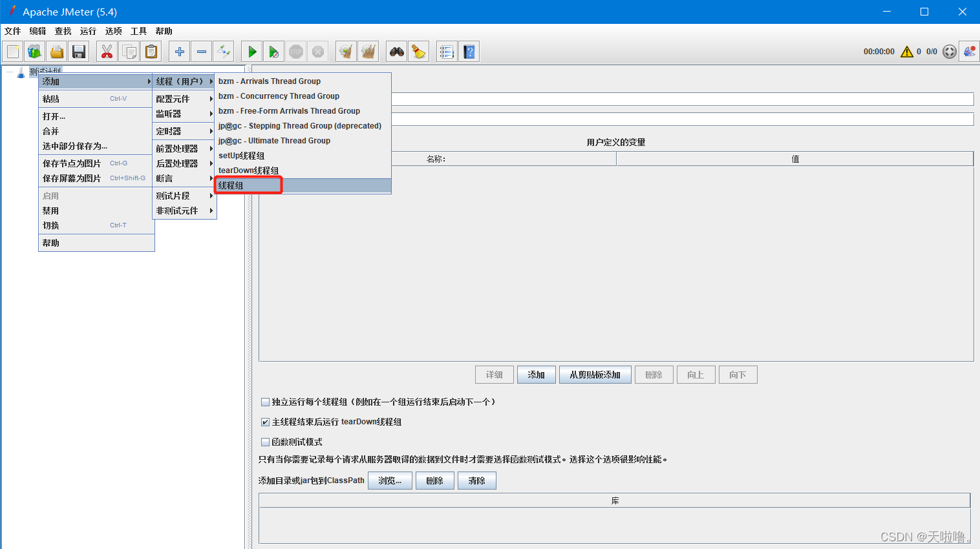Click context menu item 选中部分保存为...
The width and height of the screenshot is (980, 549).
[96, 146]
